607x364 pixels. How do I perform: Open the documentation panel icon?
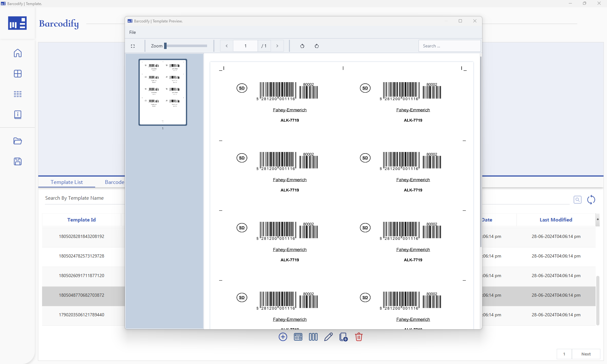click(18, 114)
